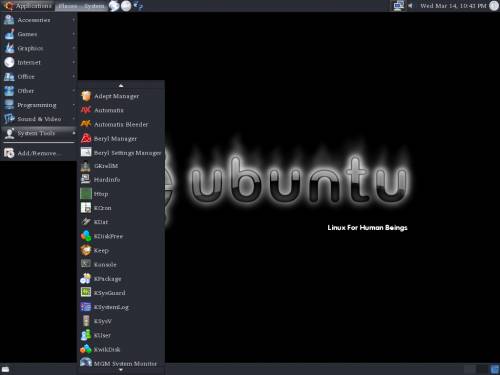Open KwikDisk from the submenu
Viewport: 500px width, 375px height.
(121, 349)
